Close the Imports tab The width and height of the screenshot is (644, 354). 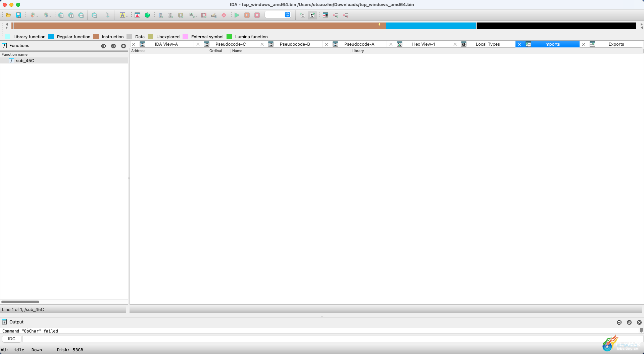pyautogui.click(x=519, y=44)
